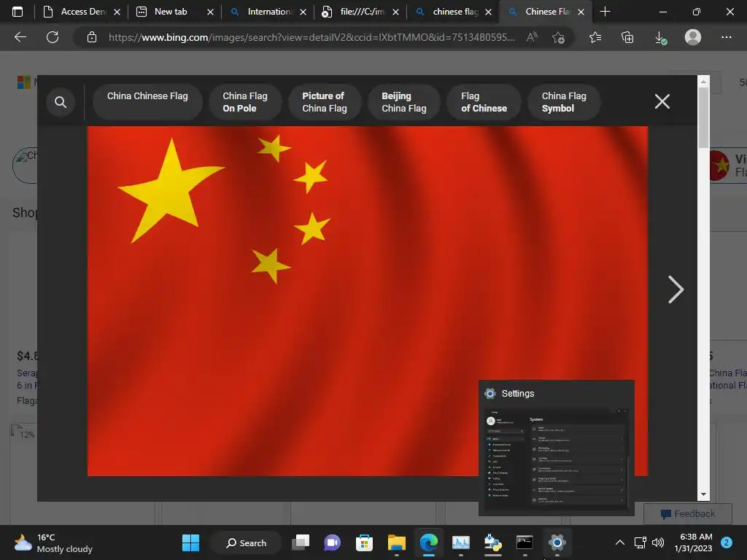Close the 'chinese flag' tab
The height and width of the screenshot is (560, 747).
(x=488, y=12)
